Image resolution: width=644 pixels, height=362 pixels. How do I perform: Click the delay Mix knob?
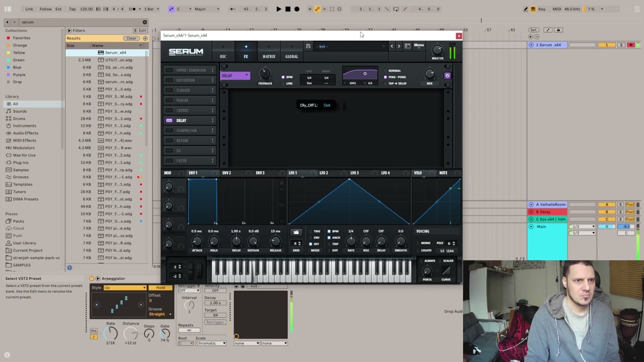(x=429, y=74)
